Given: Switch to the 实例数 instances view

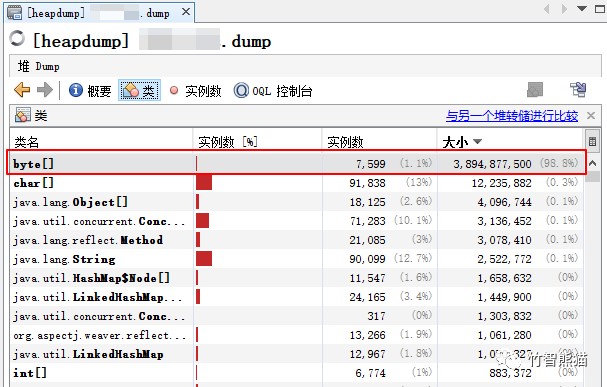Looking at the screenshot, I should coord(195,91).
